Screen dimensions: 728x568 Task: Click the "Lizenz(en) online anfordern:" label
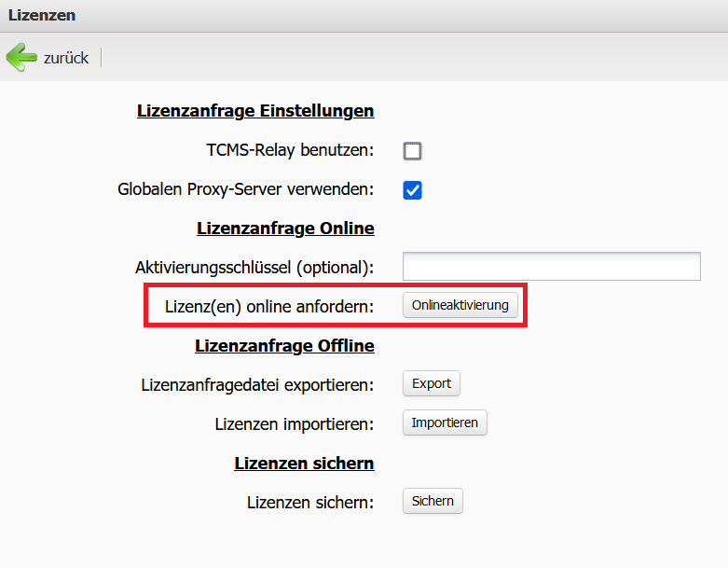click(268, 307)
